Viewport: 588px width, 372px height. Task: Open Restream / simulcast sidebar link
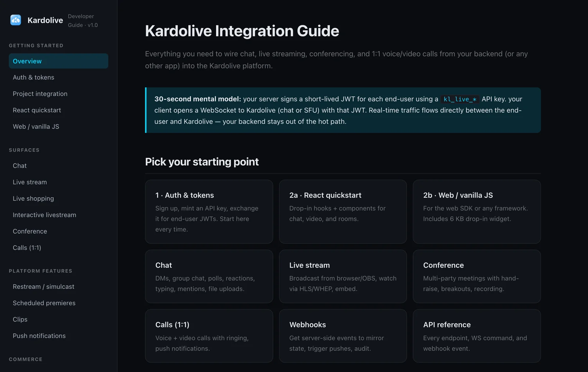click(58, 286)
